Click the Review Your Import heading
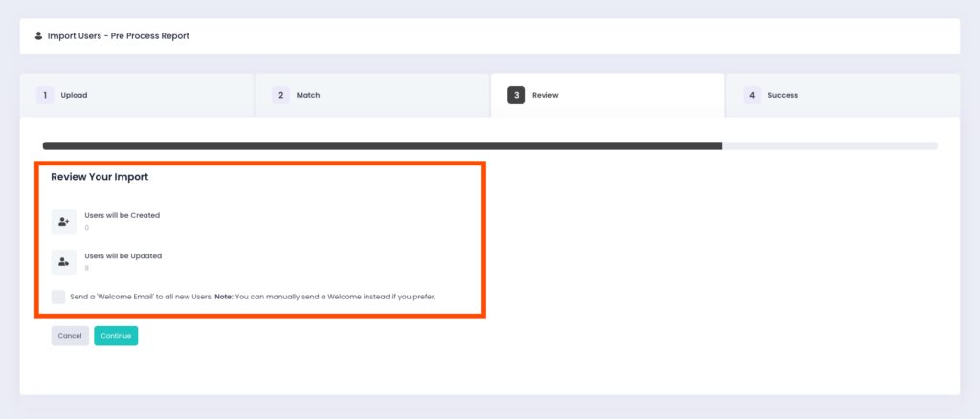The height and width of the screenshot is (419, 980). coord(100,177)
